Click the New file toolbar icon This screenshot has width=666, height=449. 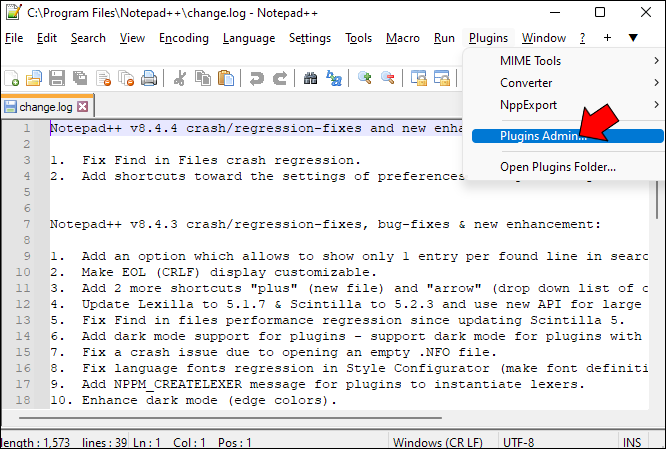[x=11, y=78]
